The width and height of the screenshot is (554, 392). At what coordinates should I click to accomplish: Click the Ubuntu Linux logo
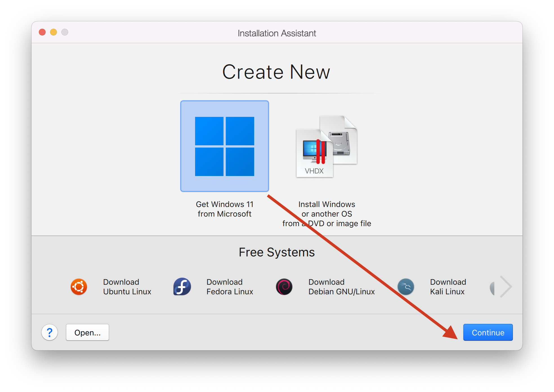pos(79,286)
